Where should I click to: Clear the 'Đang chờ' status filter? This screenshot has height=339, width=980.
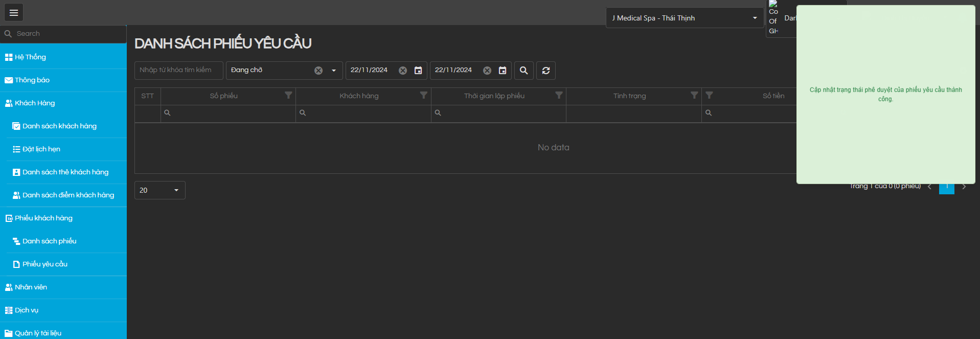tap(318, 71)
